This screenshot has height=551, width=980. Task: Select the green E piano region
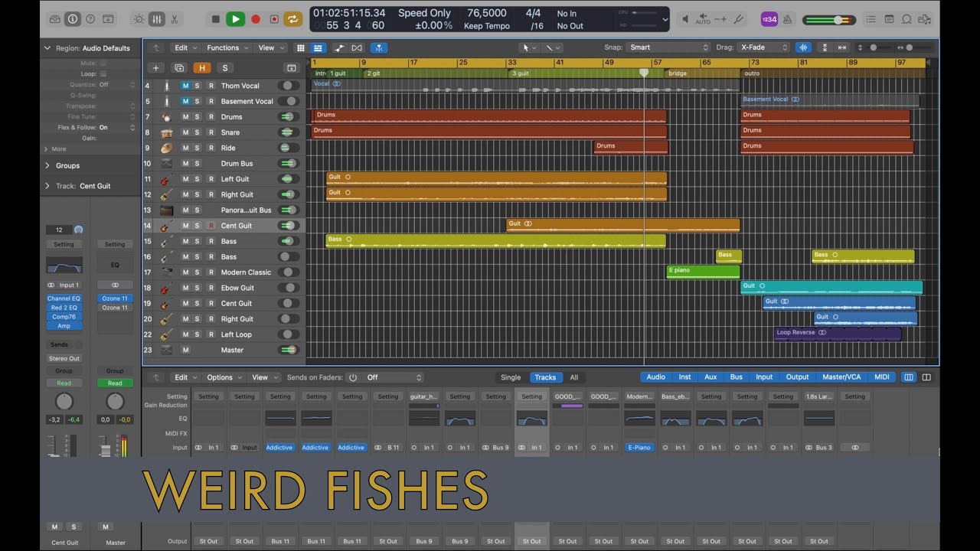703,272
